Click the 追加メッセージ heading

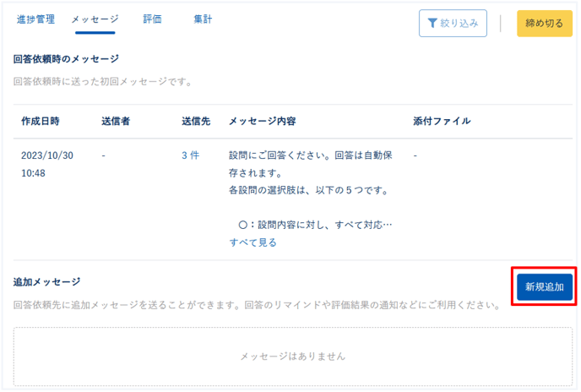click(46, 282)
